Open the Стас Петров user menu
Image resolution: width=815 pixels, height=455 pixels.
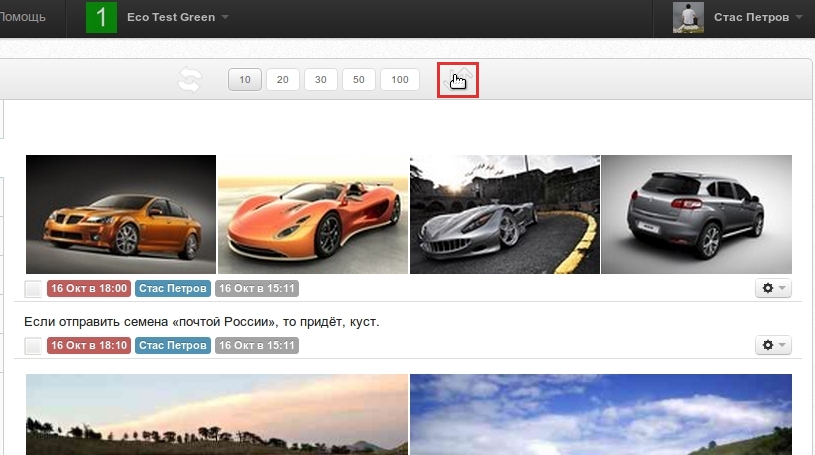(x=756, y=17)
